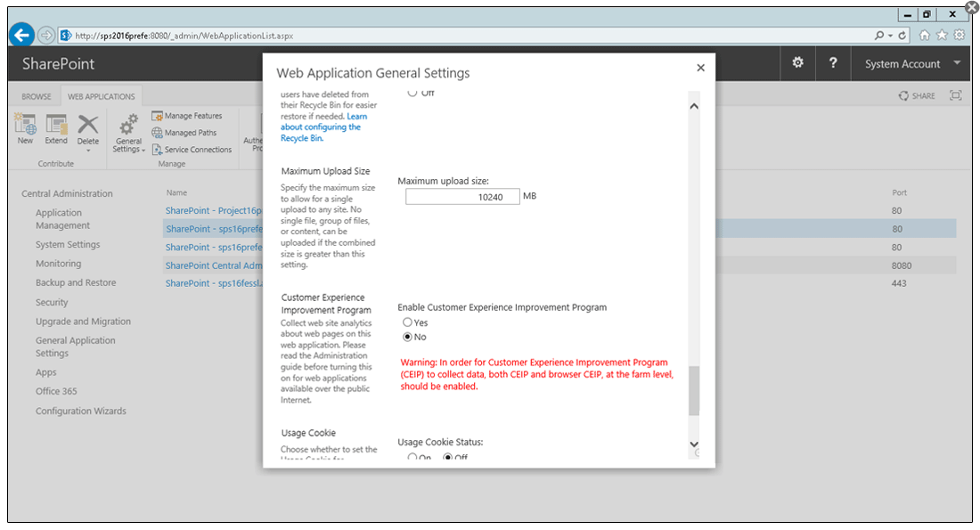Minimize the browser window
This screenshot has height=530, width=980.
(x=908, y=14)
